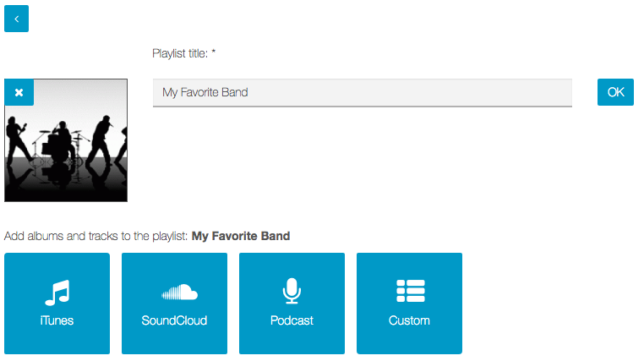Viewport: 644px width, 361px height.
Task: Select the Custom label text
Action: tap(409, 320)
